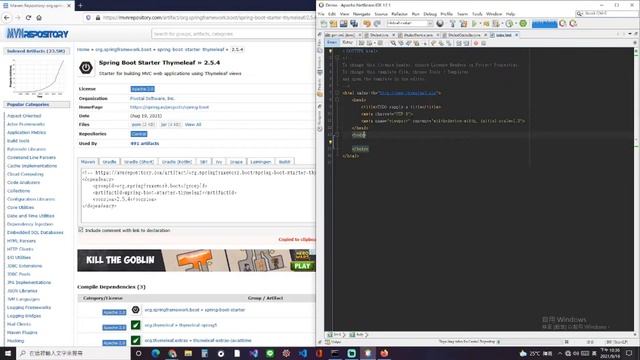Open thymeleaf-spring5 dependency link
The height and width of the screenshot is (360, 640).
pos(181,325)
